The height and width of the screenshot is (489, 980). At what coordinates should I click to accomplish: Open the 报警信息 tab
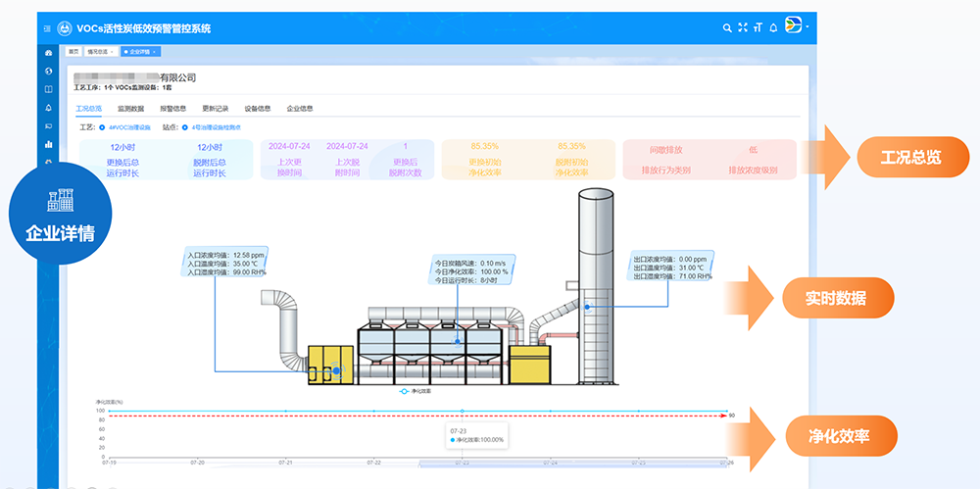point(172,109)
